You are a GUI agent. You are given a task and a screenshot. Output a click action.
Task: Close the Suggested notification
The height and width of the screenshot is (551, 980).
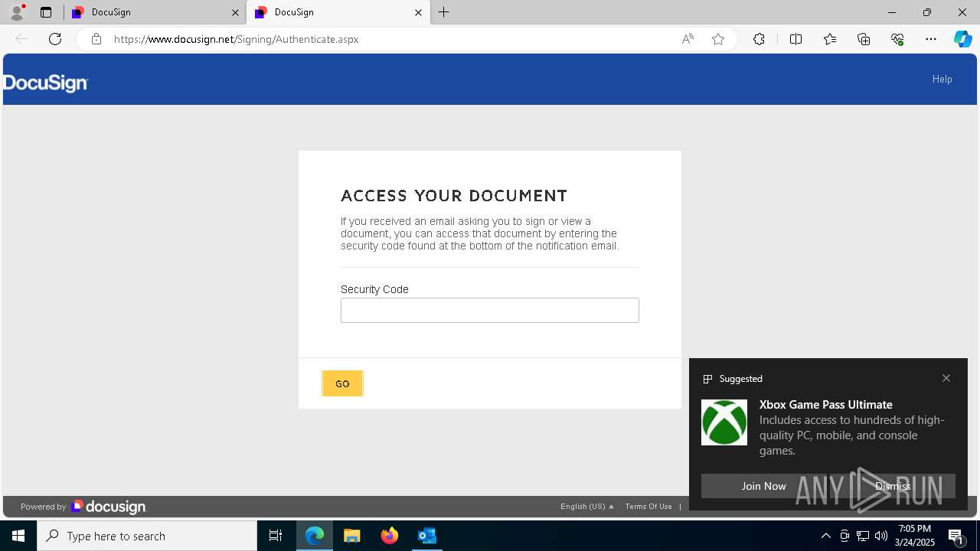point(946,378)
